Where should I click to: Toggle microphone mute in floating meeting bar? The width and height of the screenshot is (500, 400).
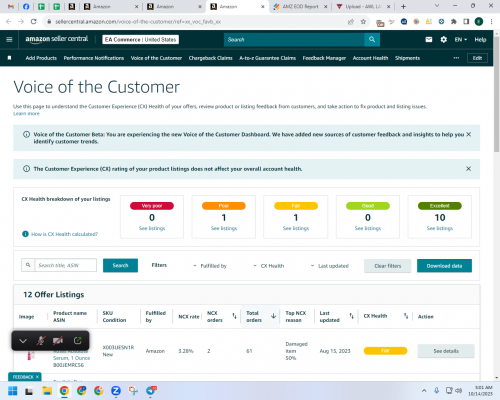coord(41,341)
